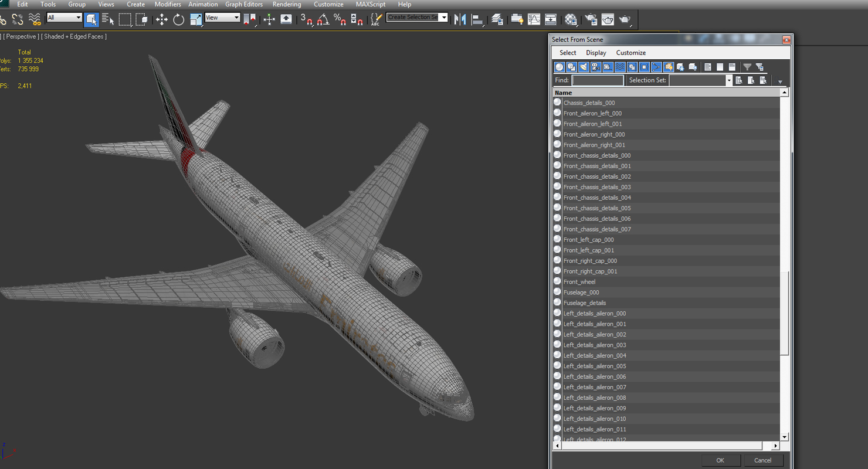Open the Rendering menu
This screenshot has width=868, height=469.
tap(287, 4)
